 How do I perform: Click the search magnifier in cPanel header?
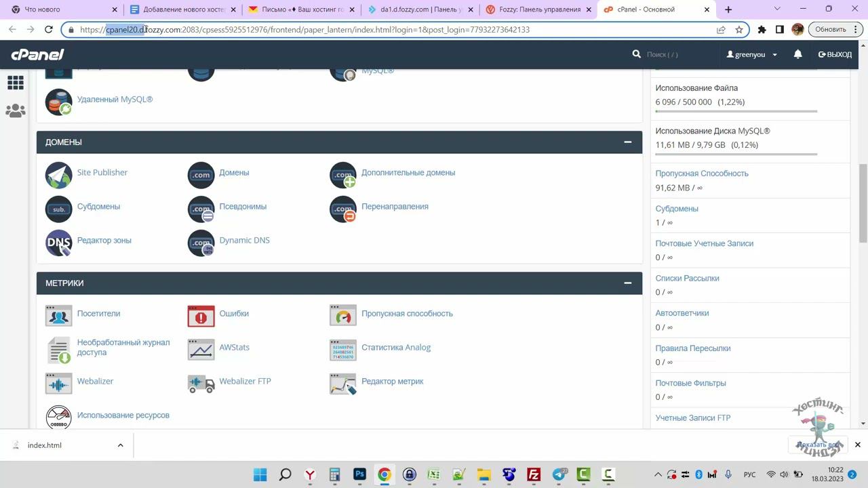coord(636,54)
